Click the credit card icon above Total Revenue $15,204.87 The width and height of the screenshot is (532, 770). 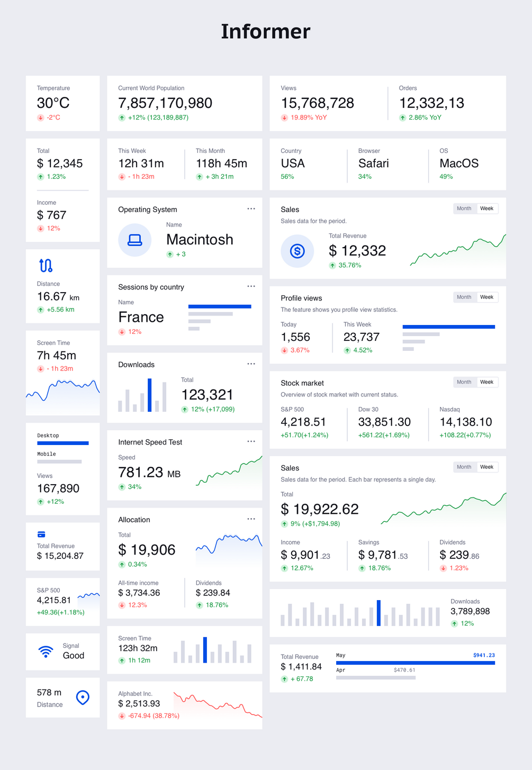(41, 535)
